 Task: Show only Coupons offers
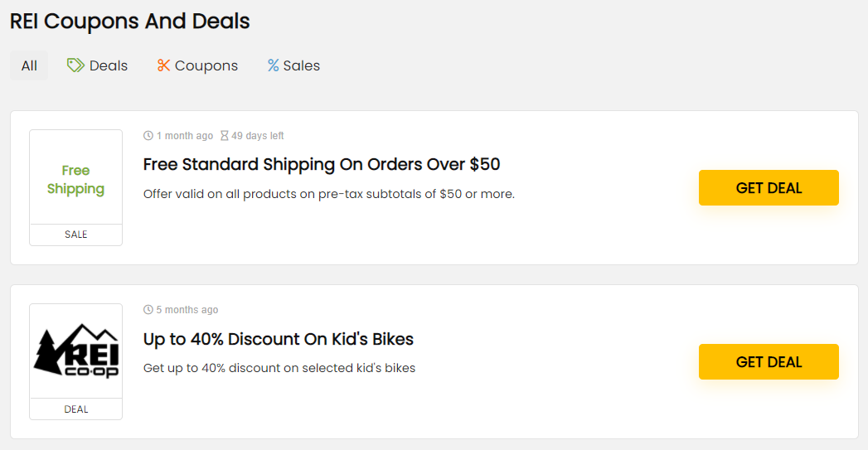tap(197, 65)
